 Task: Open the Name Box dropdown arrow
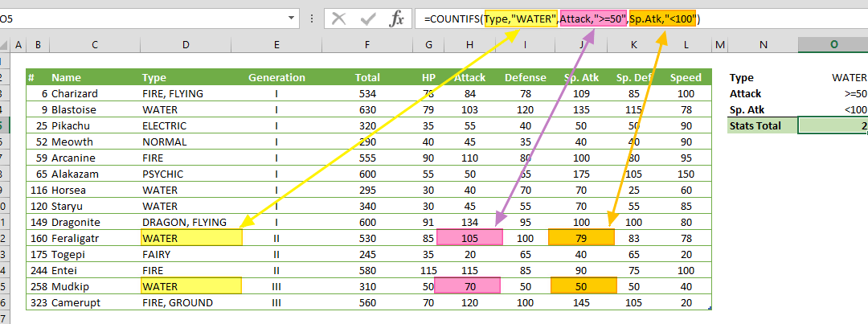(292, 19)
